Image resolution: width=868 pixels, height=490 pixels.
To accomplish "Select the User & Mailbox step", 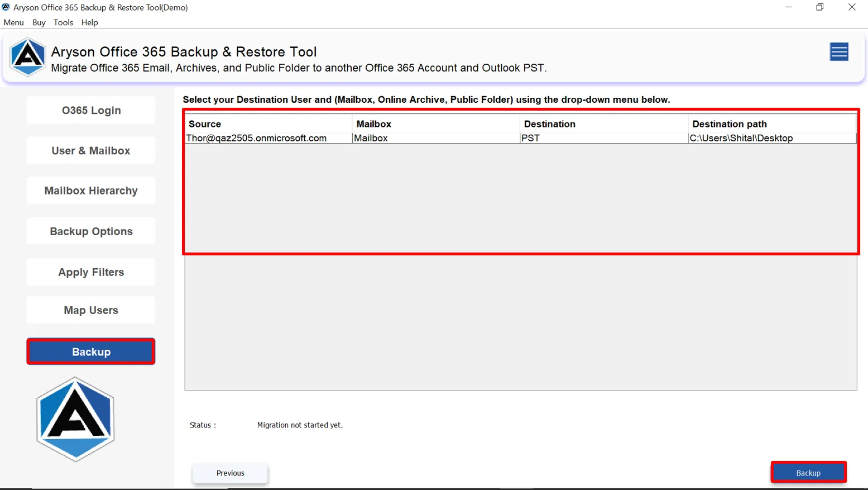I will (91, 150).
